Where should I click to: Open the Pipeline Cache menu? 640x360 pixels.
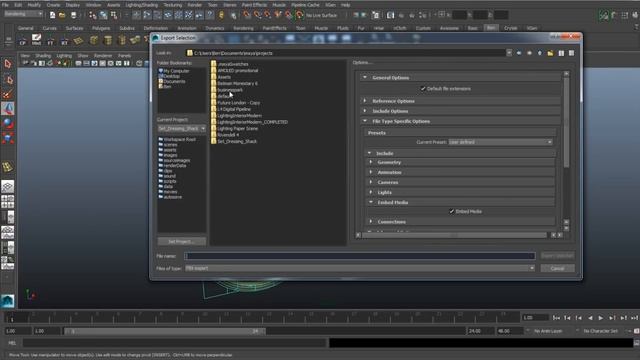click(305, 5)
